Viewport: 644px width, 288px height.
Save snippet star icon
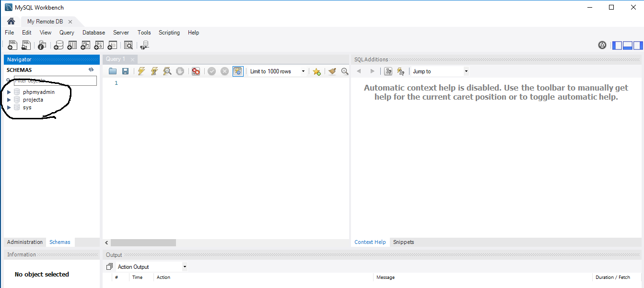tap(316, 71)
